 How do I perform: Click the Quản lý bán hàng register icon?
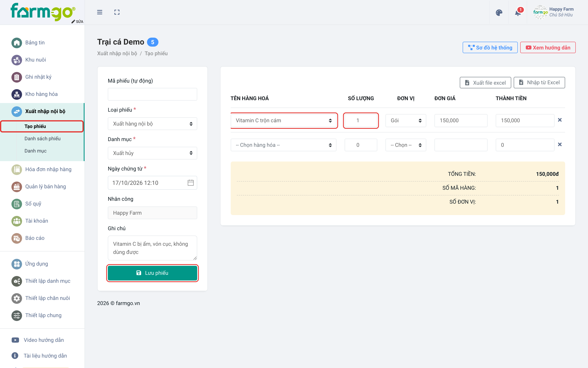coord(17,187)
